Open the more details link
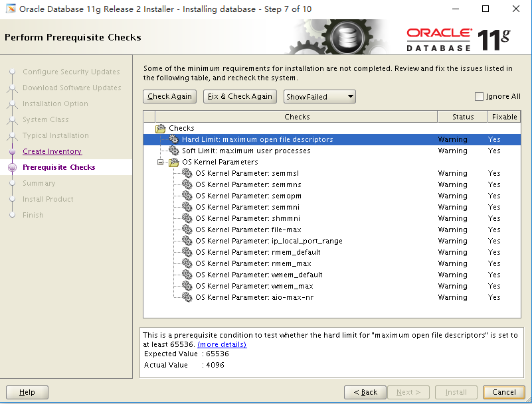The width and height of the screenshot is (532, 404). point(222,344)
